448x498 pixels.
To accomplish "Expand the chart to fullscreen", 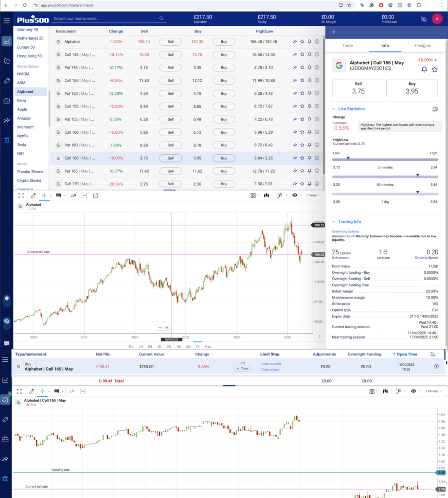I will (20, 196).
